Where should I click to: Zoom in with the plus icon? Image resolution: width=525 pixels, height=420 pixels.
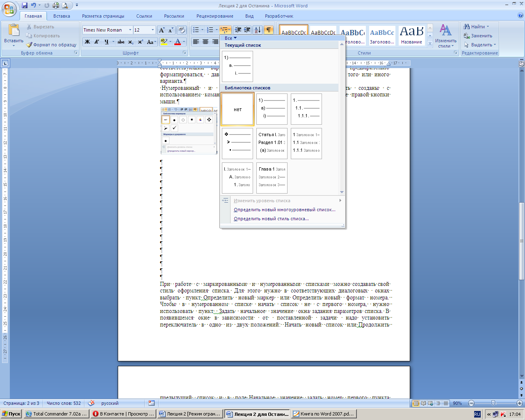click(x=519, y=403)
